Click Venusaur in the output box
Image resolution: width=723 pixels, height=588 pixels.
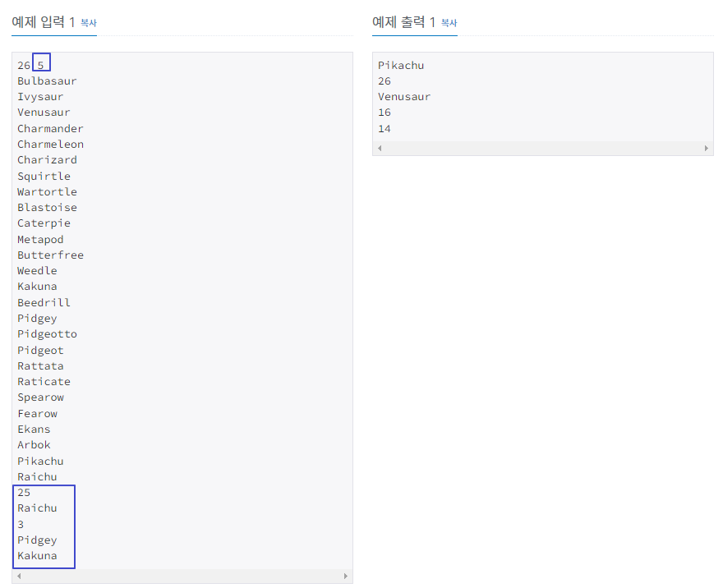point(404,97)
